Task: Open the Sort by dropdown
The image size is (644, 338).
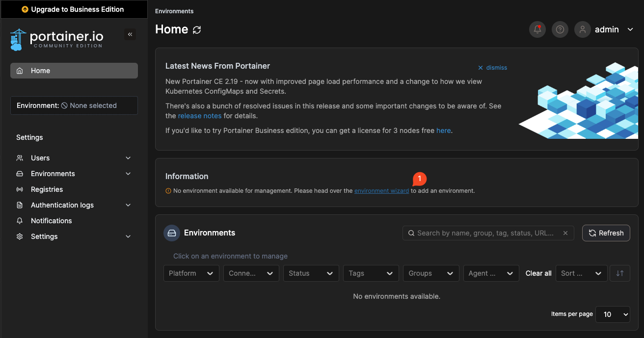Action: [x=582, y=273]
